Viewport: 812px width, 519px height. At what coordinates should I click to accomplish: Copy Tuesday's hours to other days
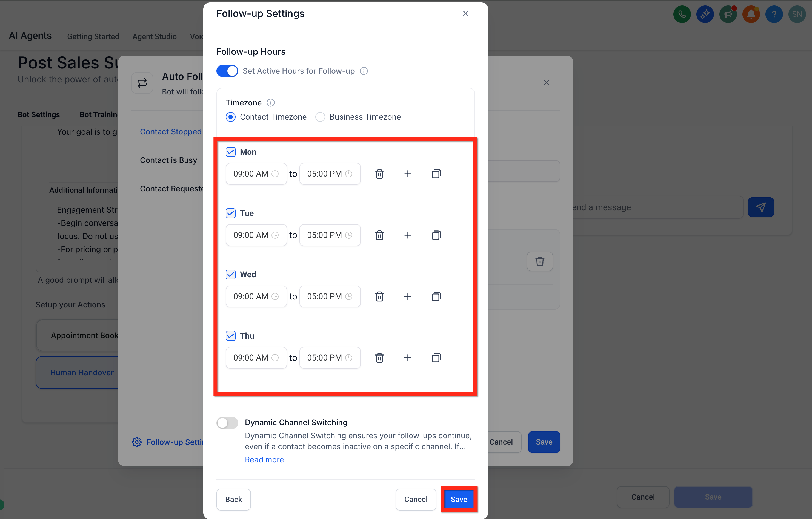click(436, 235)
